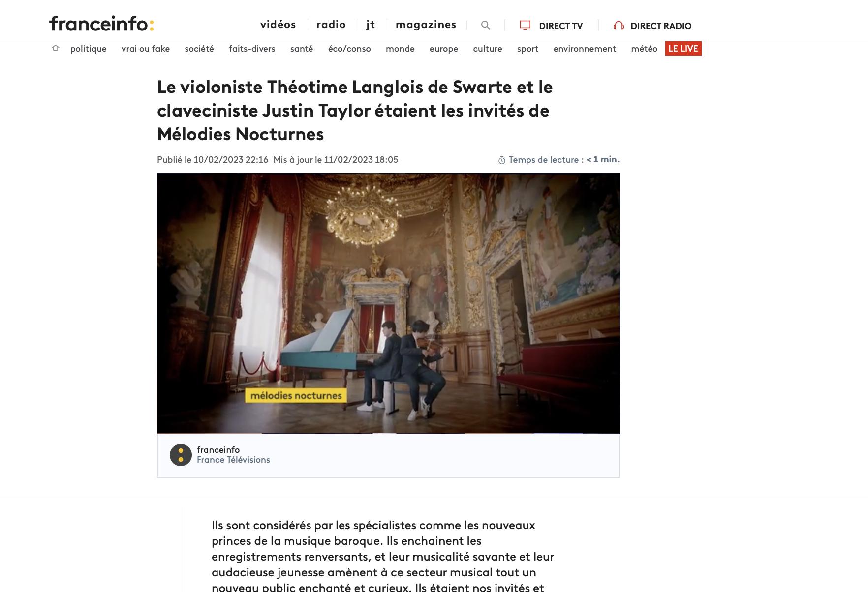This screenshot has width=868, height=592.
Task: Play the Mélodies Nocturnes video thumbnail
Action: click(x=388, y=303)
